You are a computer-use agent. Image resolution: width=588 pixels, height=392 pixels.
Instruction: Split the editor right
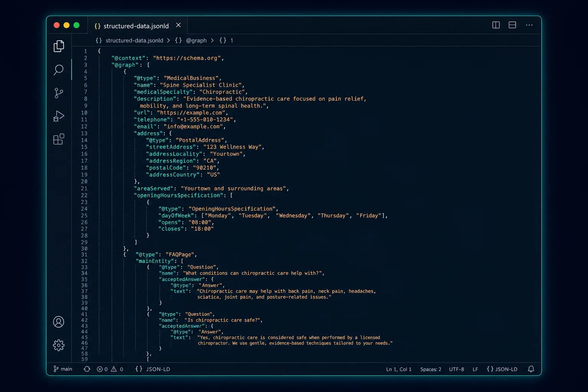coord(496,25)
